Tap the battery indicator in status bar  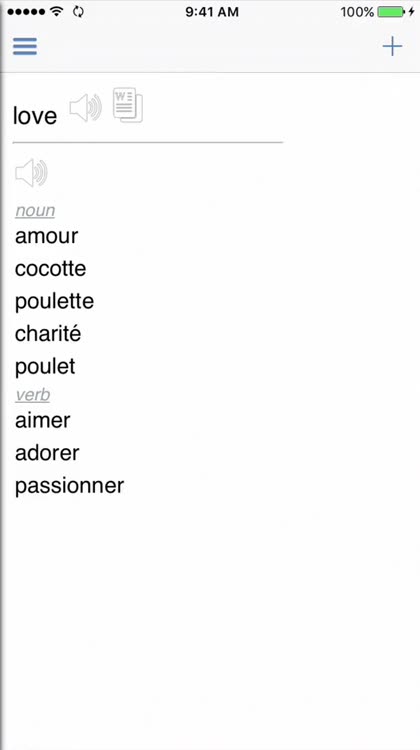pyautogui.click(x=390, y=12)
